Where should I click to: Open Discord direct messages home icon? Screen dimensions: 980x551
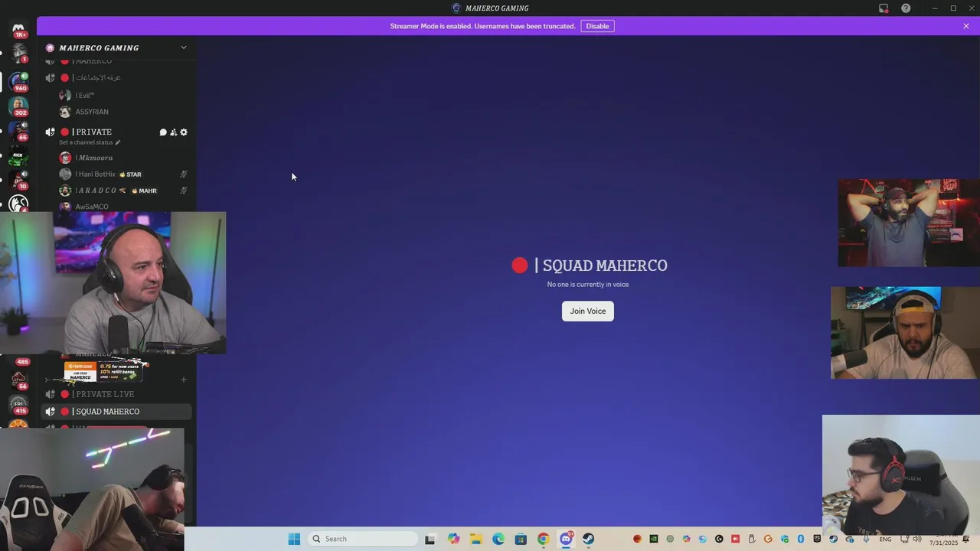[18, 29]
